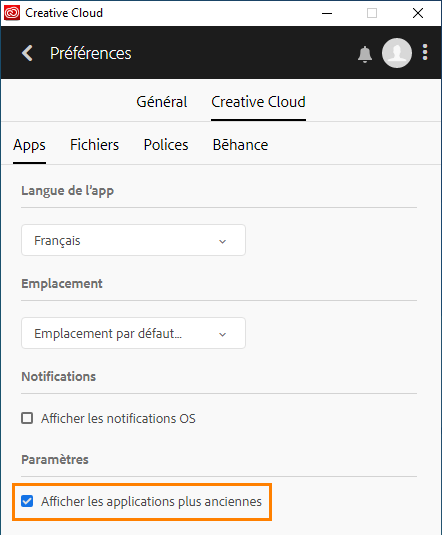
Task: Select the Apps sub-tab
Action: tap(29, 145)
